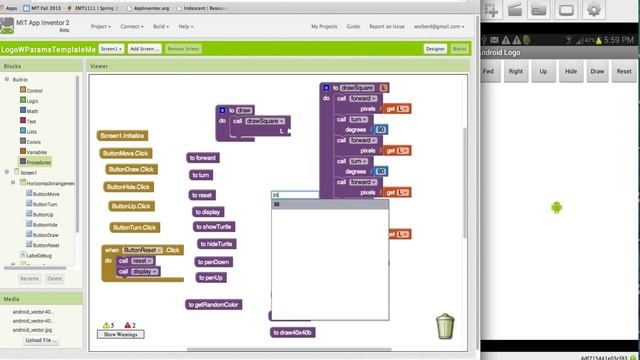640x360 pixels.
Task: Select the Logic blocks category
Action: pos(29,100)
